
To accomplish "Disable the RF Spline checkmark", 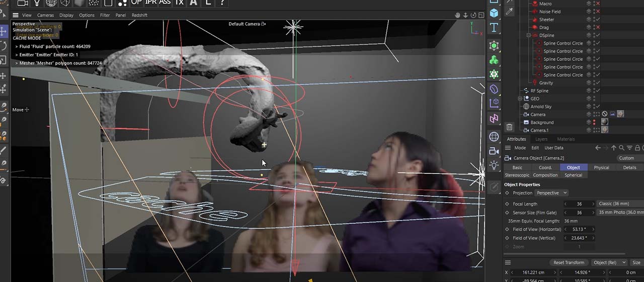I will click(598, 91).
